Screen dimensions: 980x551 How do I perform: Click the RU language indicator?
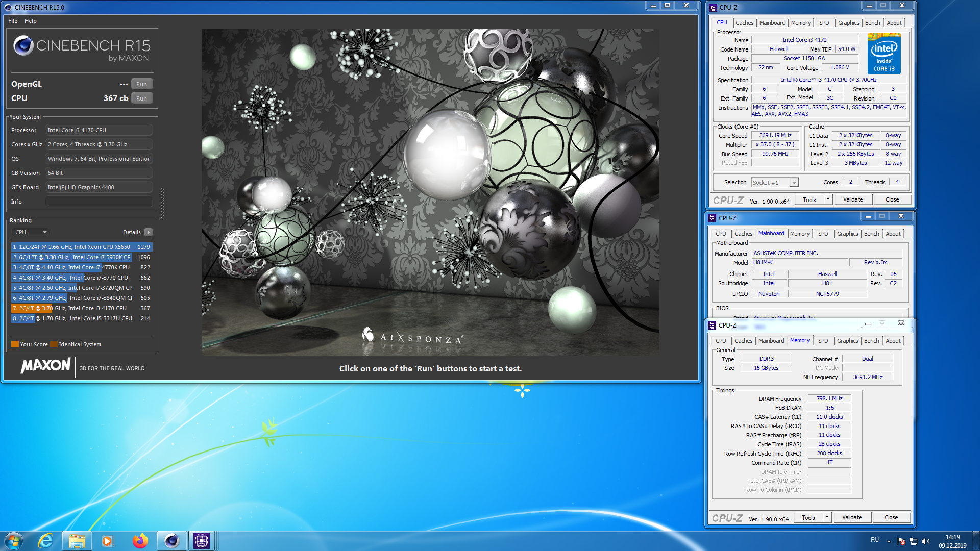coord(875,540)
